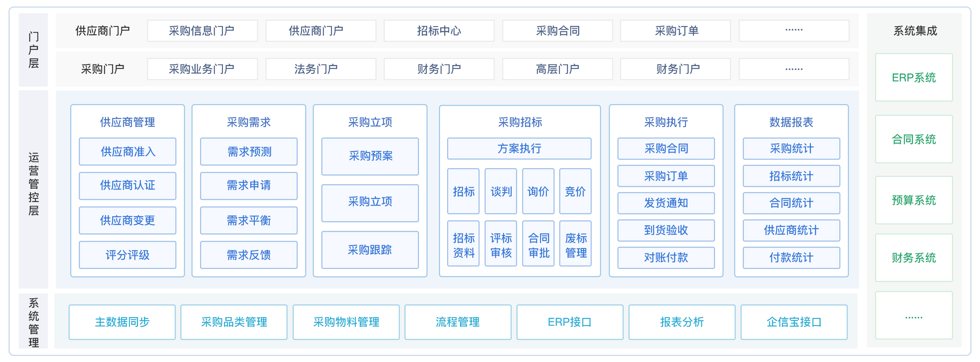Viewport: 980px width, 362px height.
Task: Select the 方案执行 bar
Action: click(x=519, y=149)
